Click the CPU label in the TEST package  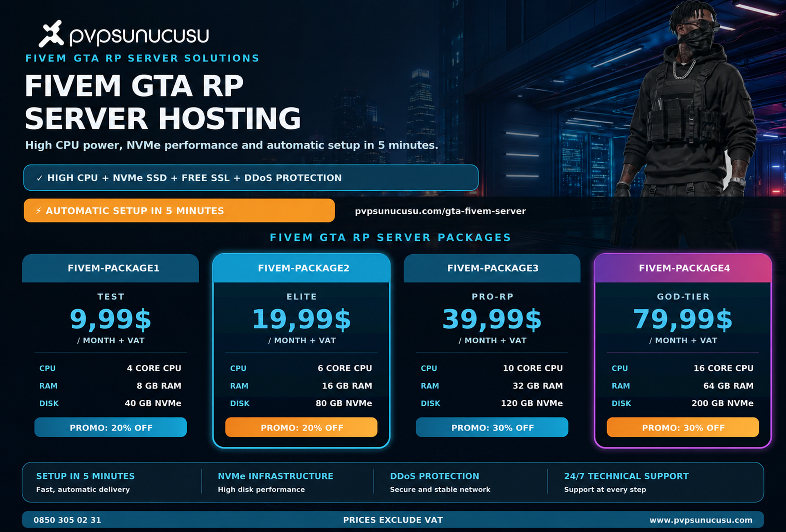tap(47, 368)
